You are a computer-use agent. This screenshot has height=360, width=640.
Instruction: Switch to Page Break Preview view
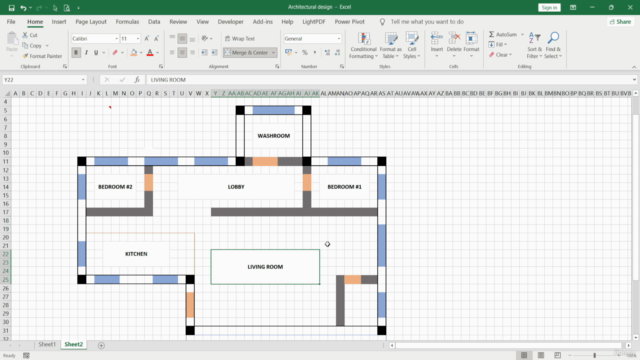558,356
